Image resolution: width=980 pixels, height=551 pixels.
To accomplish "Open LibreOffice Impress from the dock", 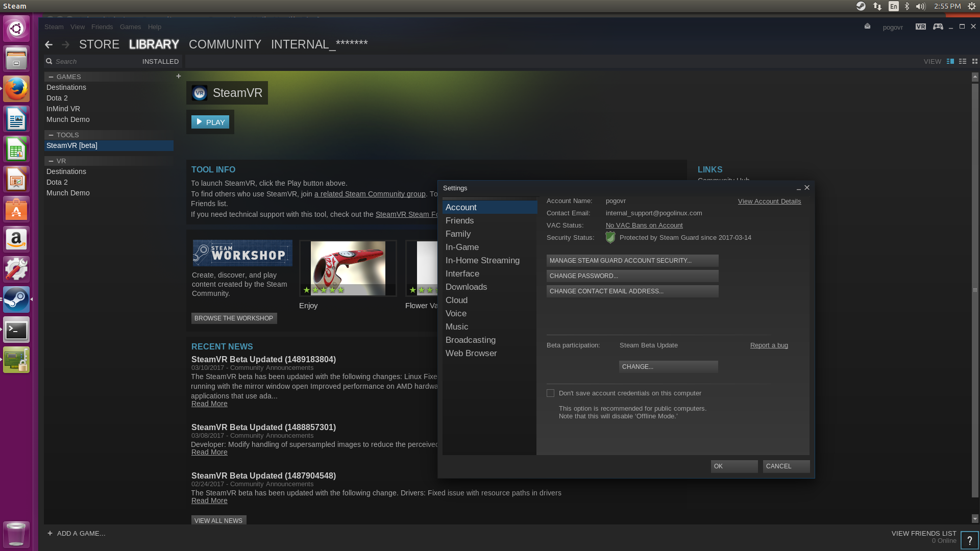I will [16, 180].
